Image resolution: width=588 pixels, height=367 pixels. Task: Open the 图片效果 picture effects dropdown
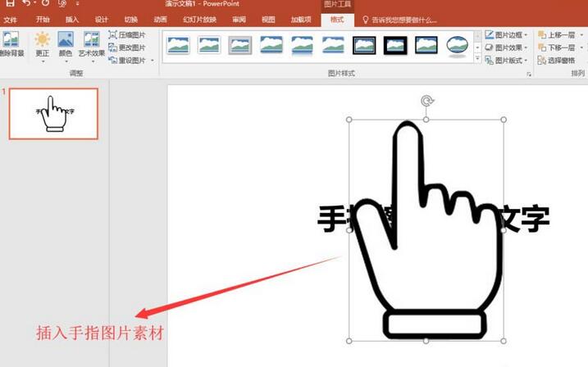pyautogui.click(x=507, y=48)
